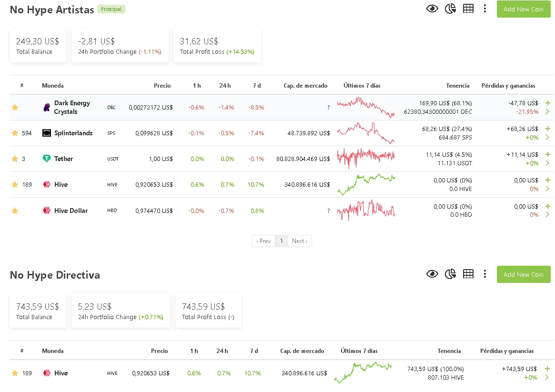This screenshot has height=392, width=555.
Task: Toggle favorite star for Tether
Action: click(x=15, y=159)
